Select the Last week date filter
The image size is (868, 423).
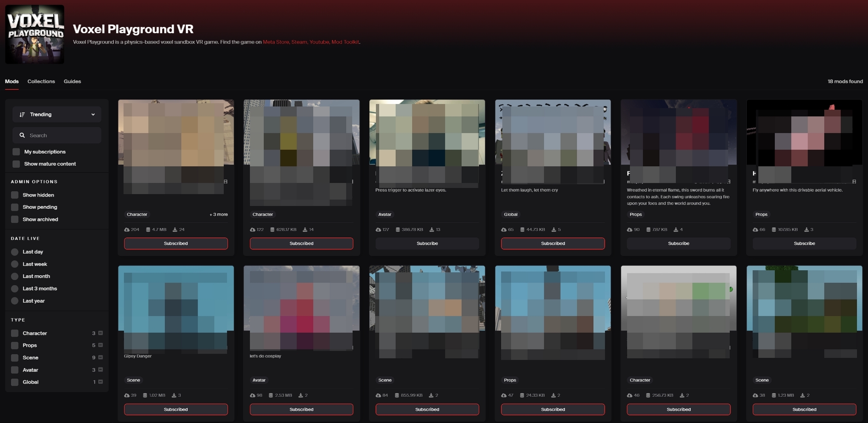(15, 264)
